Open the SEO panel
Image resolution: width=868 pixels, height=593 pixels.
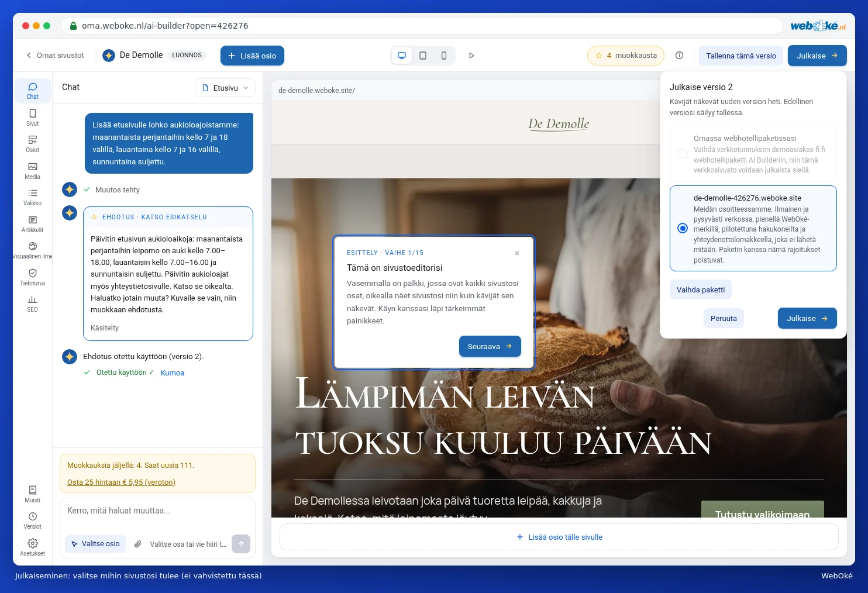[x=32, y=304]
